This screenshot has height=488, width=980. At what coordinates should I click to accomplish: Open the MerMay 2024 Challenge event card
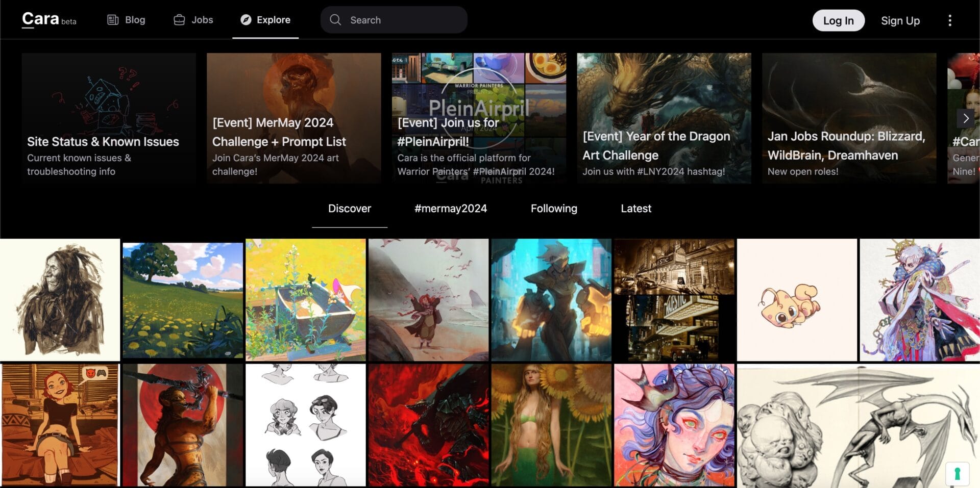pyautogui.click(x=294, y=118)
